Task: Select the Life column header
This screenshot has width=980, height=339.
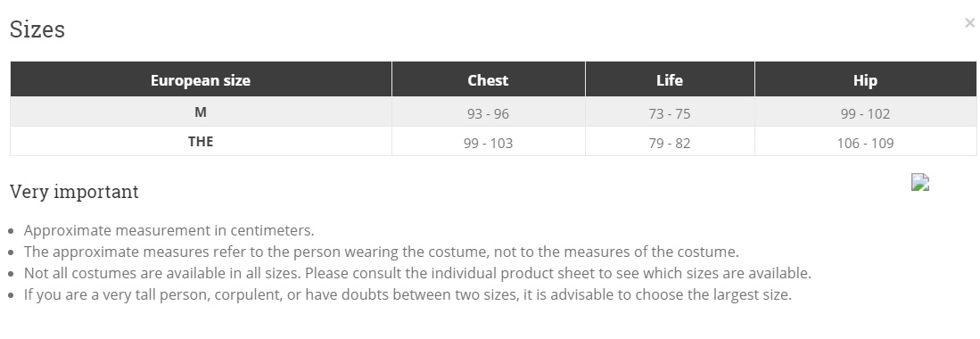Action: pyautogui.click(x=670, y=79)
